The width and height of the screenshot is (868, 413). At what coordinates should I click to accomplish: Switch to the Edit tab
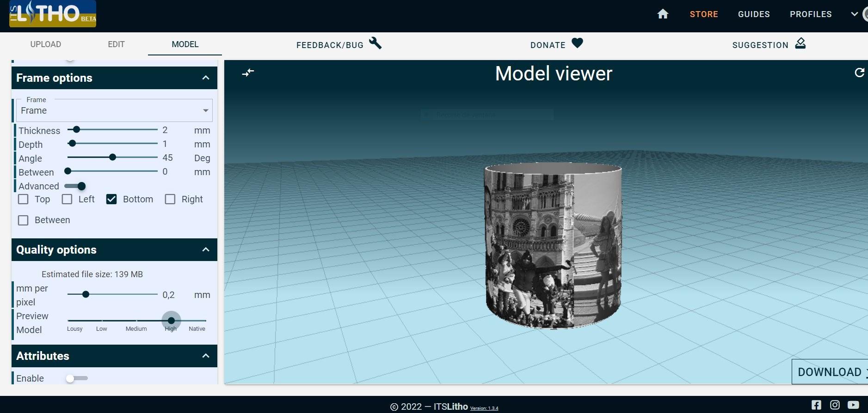pyautogui.click(x=116, y=44)
